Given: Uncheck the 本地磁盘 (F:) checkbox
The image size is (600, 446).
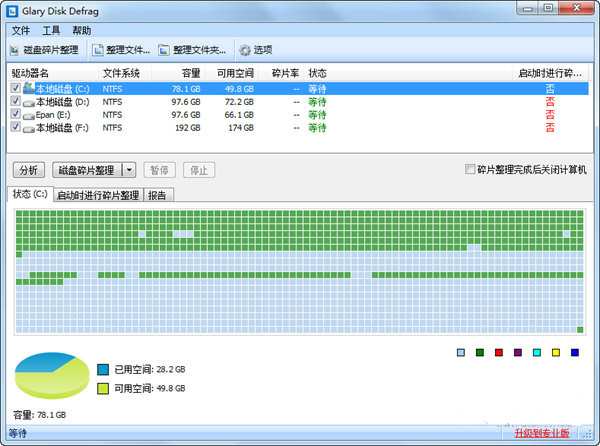Looking at the screenshot, I should (x=15, y=127).
